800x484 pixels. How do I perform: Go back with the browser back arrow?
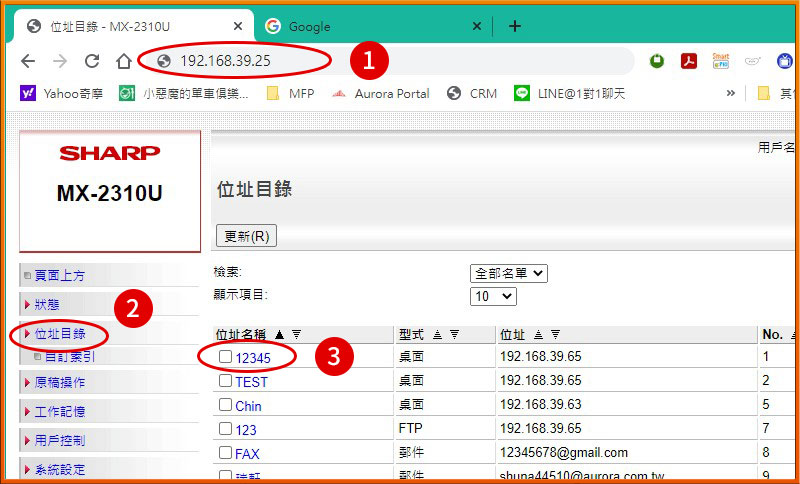point(28,61)
